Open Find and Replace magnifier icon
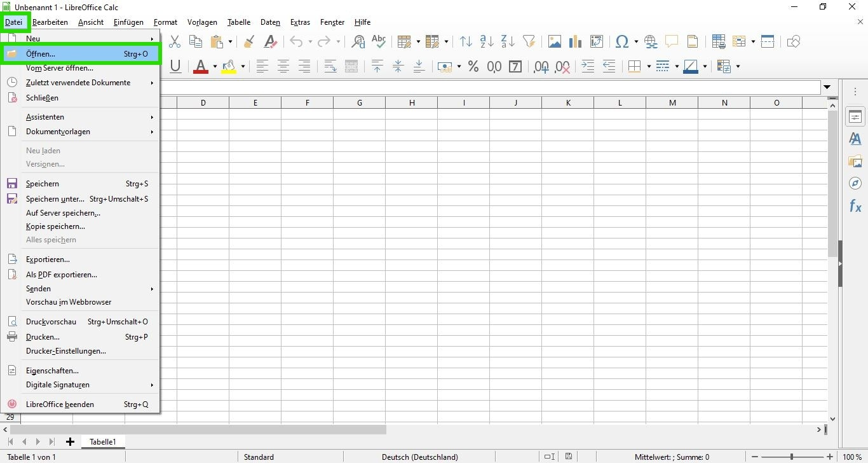The image size is (868, 463). click(358, 41)
